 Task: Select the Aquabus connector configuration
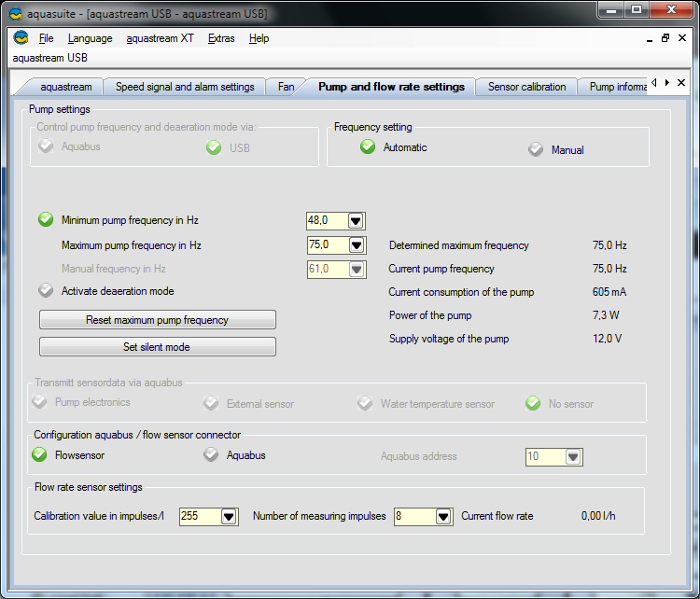pos(234,454)
